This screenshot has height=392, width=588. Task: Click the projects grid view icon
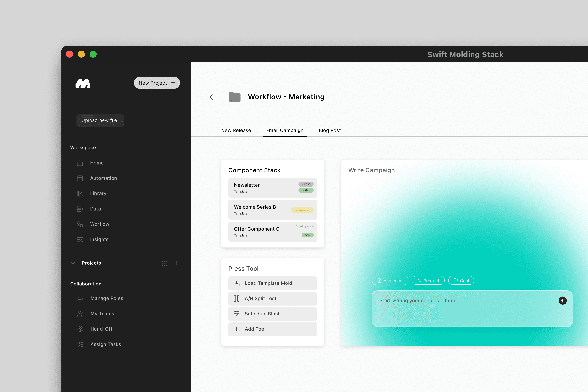click(164, 263)
